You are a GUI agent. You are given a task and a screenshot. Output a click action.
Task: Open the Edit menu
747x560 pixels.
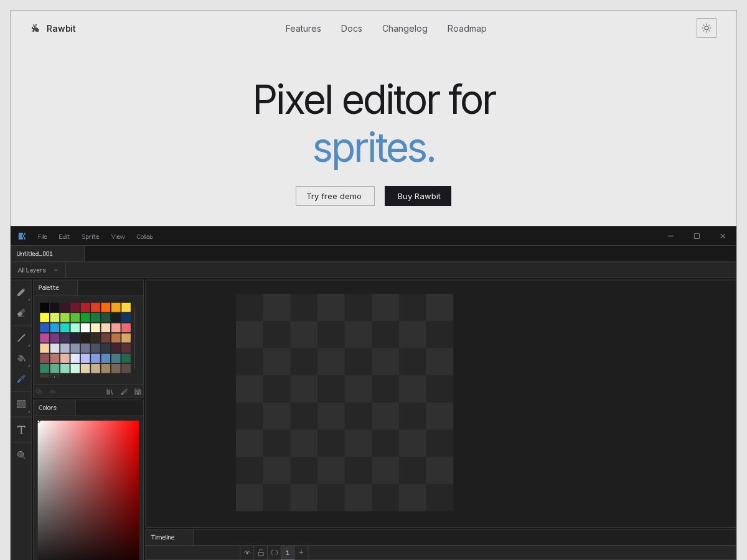[64, 236]
